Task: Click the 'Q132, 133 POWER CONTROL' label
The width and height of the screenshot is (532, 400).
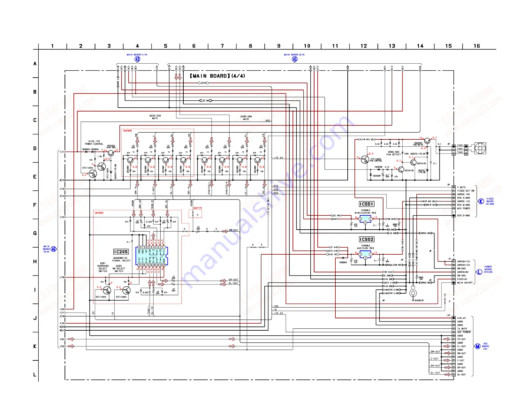Action: click(94, 143)
